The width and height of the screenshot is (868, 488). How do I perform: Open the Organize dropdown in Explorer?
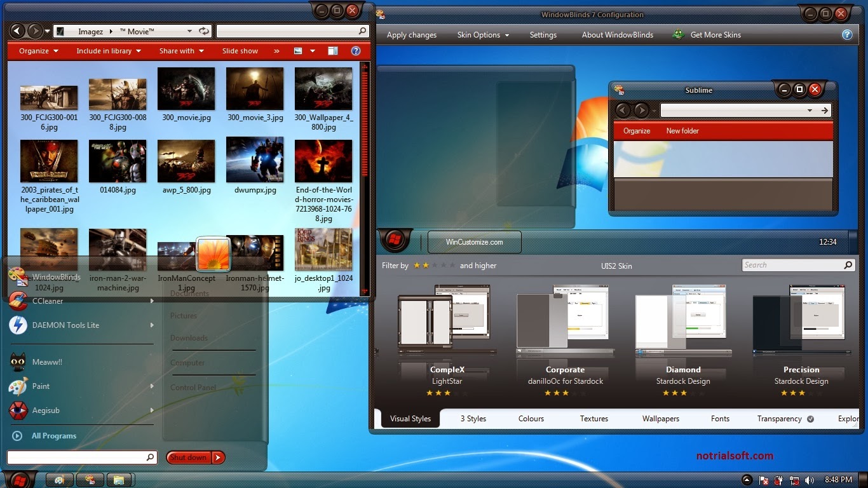(x=39, y=51)
